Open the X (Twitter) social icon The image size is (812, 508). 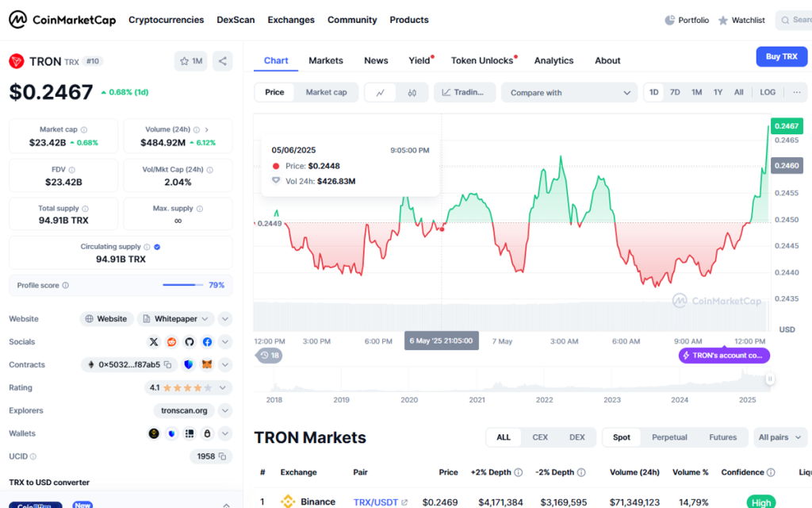point(154,342)
